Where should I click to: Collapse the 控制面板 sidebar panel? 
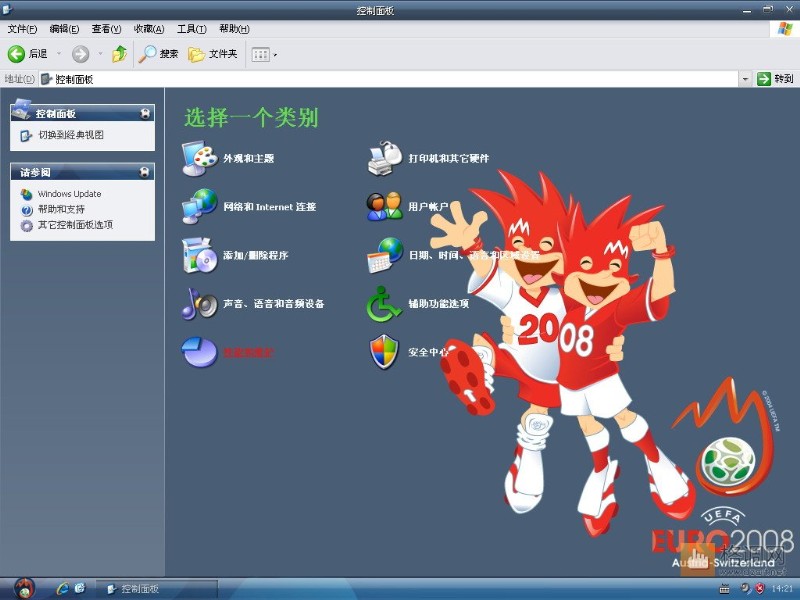tap(146, 114)
